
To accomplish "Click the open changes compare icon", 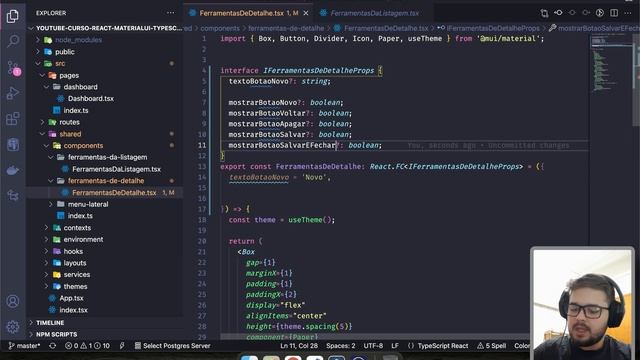I will coord(544,13).
